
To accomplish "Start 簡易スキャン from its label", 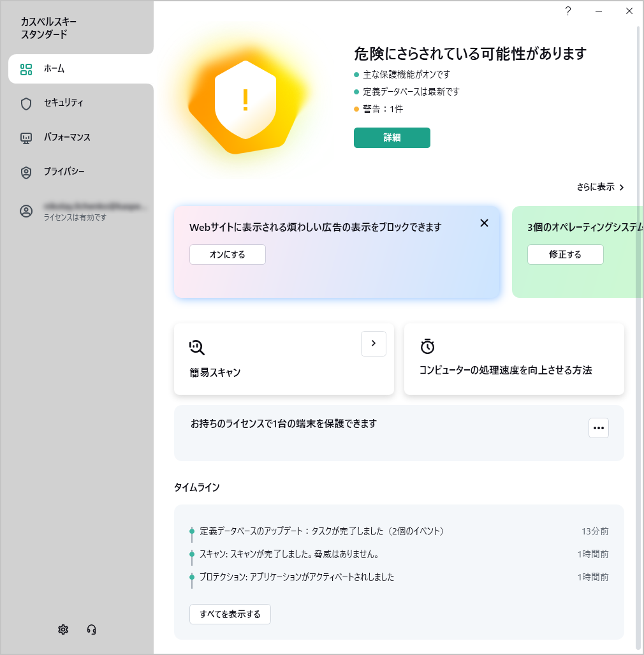I will [x=215, y=372].
